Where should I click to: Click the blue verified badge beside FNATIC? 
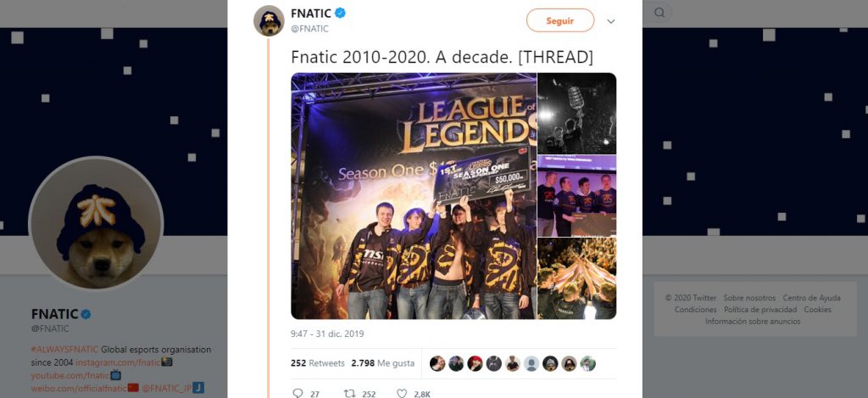(341, 13)
